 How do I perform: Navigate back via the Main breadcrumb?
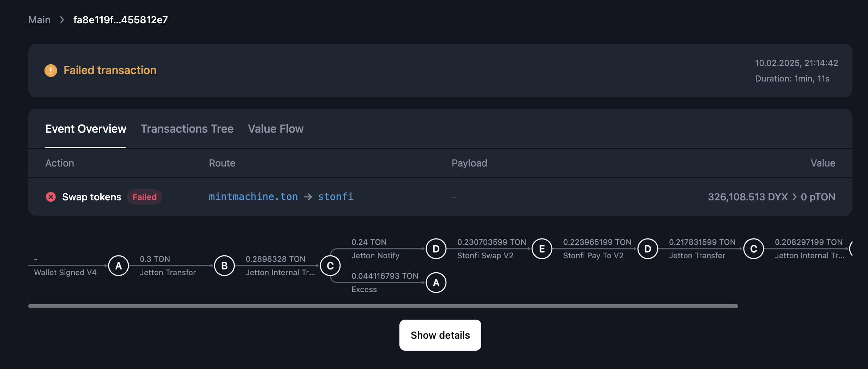click(39, 20)
